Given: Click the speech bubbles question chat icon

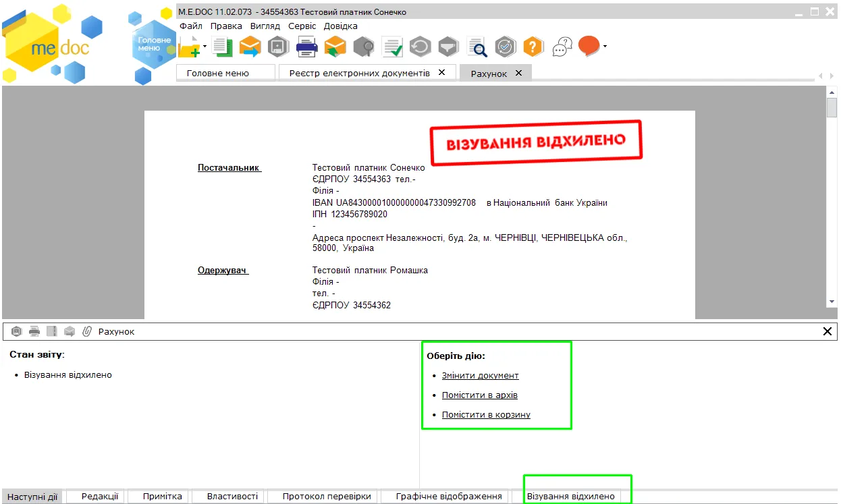Looking at the screenshot, I should [x=562, y=47].
